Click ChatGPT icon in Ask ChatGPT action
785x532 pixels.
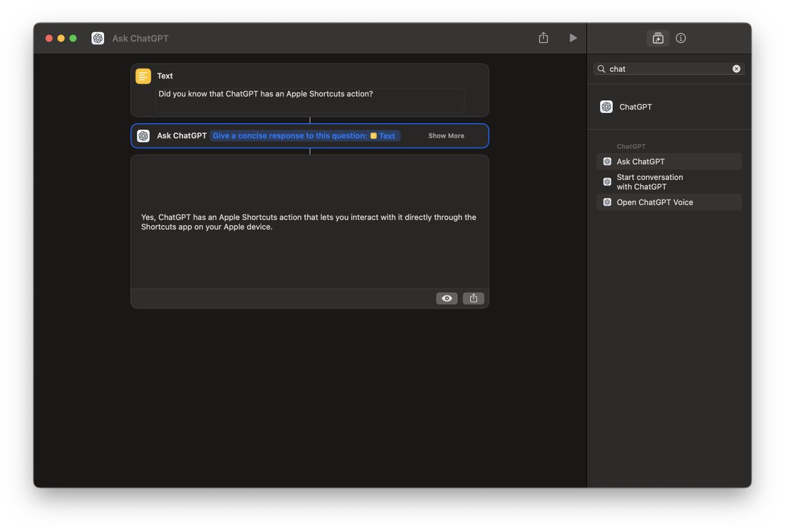tap(143, 136)
